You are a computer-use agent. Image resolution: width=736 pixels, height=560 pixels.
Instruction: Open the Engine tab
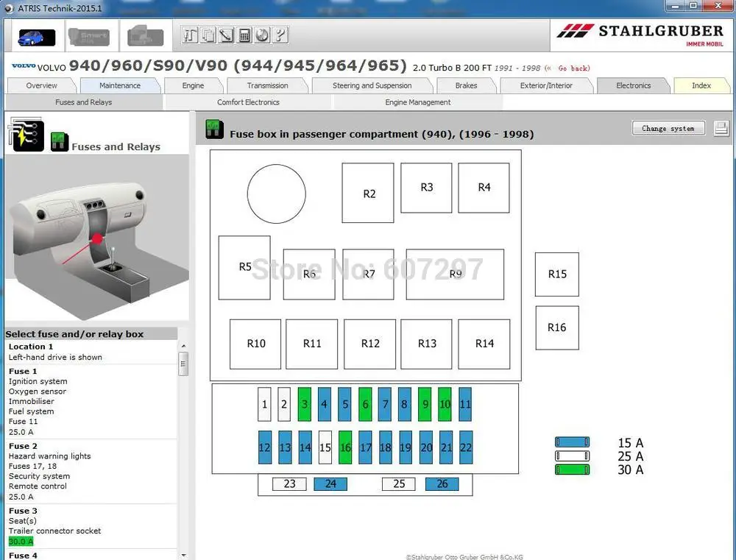pyautogui.click(x=193, y=85)
